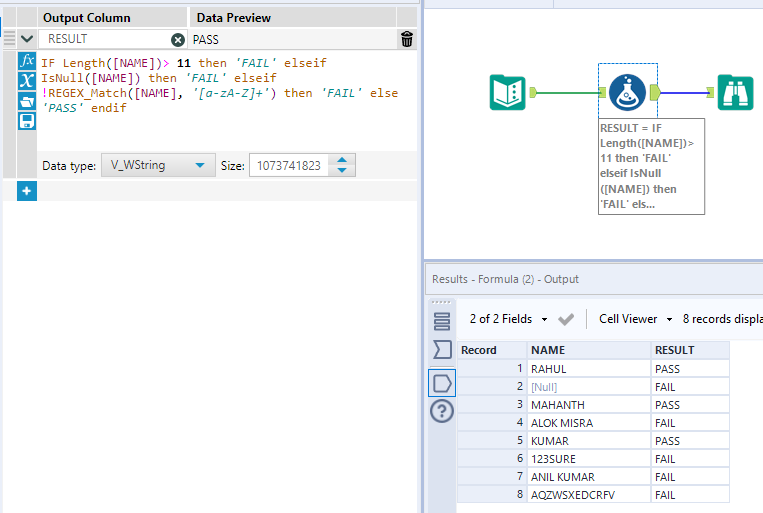
Task: Select the ANIL KUMAR cell
Action: (x=589, y=477)
